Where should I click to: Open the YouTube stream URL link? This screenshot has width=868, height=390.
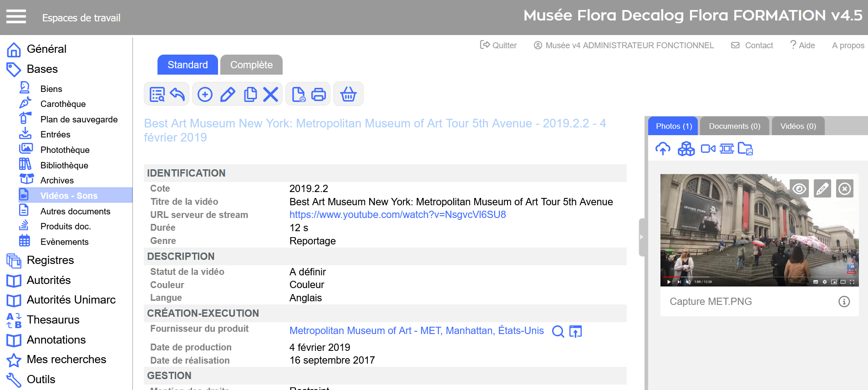pyautogui.click(x=397, y=215)
